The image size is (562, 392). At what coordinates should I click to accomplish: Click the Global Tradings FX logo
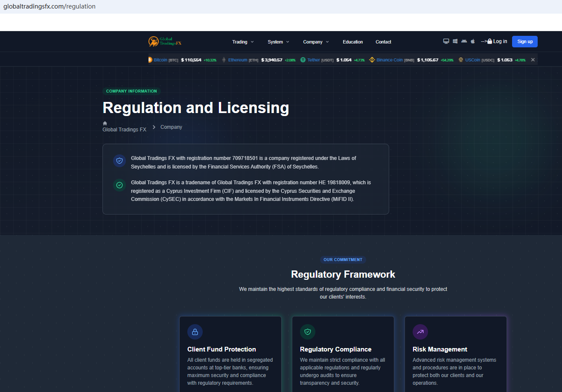point(165,41)
